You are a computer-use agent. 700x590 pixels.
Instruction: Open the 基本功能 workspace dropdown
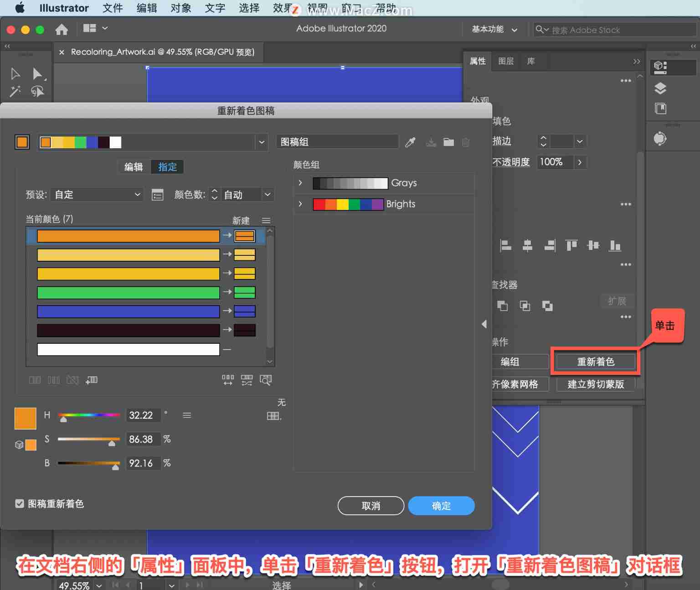pos(494,29)
